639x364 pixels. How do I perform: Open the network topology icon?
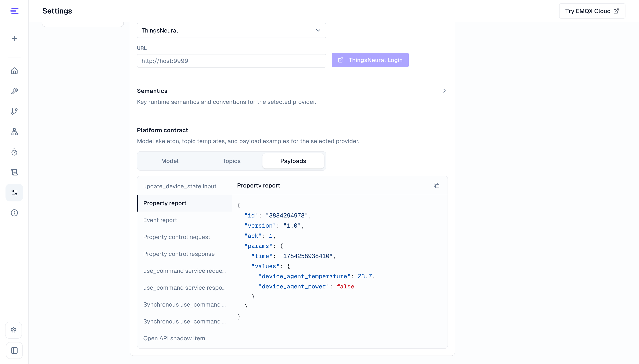(14, 132)
